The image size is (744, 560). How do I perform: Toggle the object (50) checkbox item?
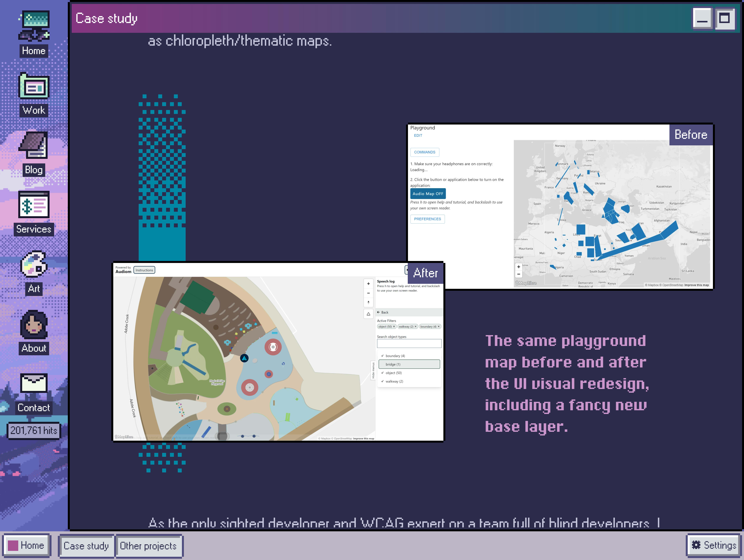pyautogui.click(x=409, y=373)
